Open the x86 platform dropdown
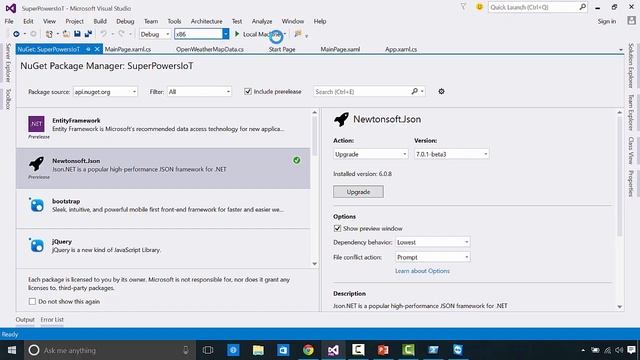 click(x=201, y=34)
